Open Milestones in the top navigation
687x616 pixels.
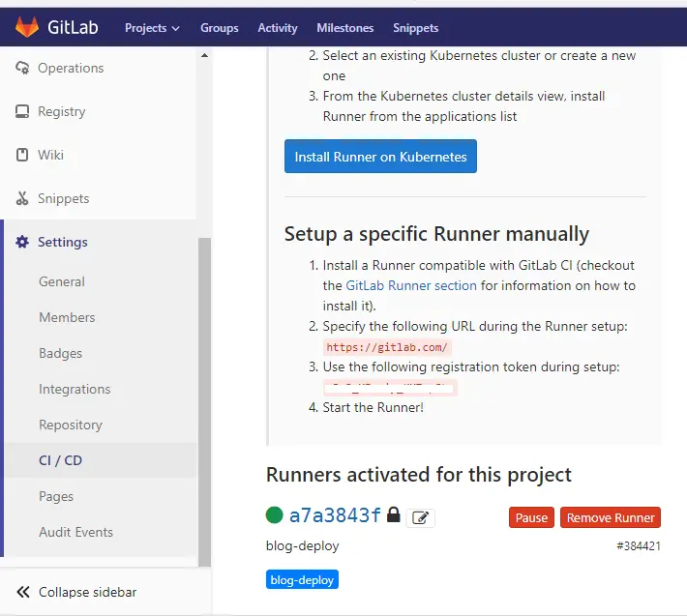(x=344, y=28)
